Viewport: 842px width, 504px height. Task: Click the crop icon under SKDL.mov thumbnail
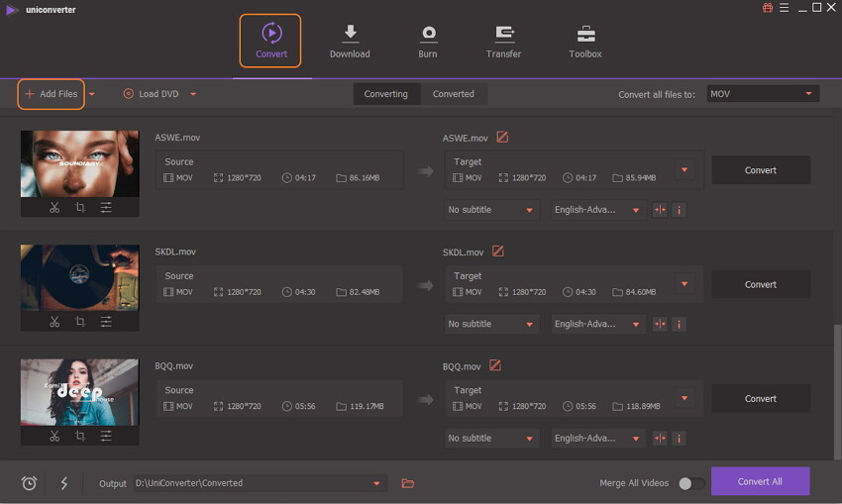(80, 322)
